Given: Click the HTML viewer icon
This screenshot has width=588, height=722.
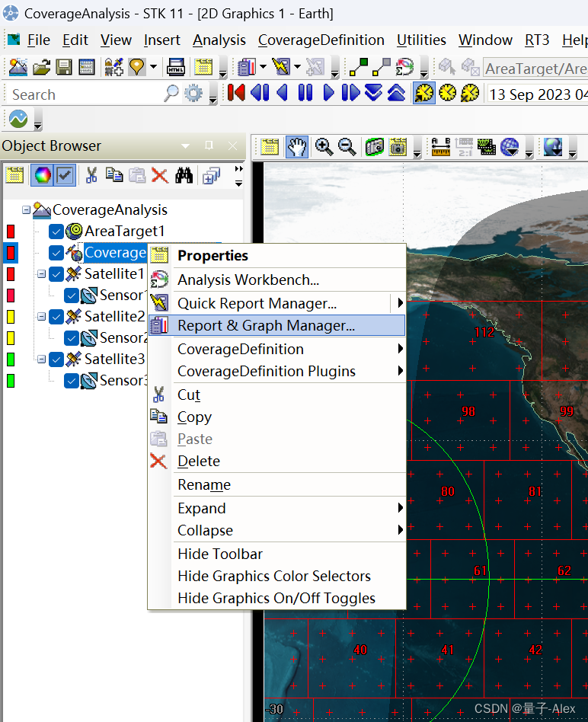Looking at the screenshot, I should (x=176, y=67).
